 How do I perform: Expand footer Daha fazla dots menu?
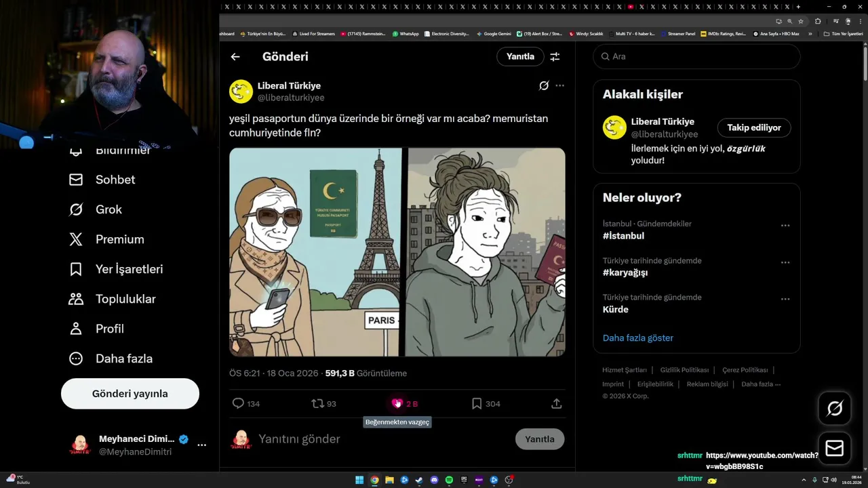761,384
